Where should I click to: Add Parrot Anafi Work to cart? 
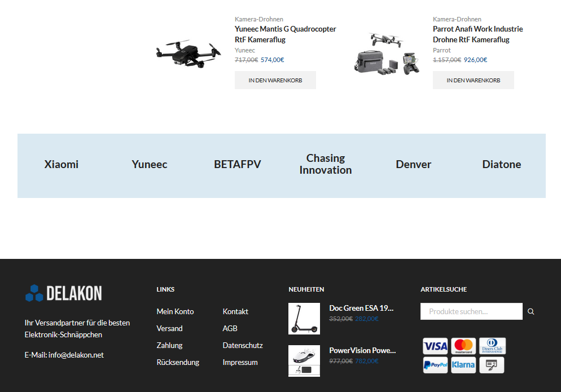[x=474, y=80]
